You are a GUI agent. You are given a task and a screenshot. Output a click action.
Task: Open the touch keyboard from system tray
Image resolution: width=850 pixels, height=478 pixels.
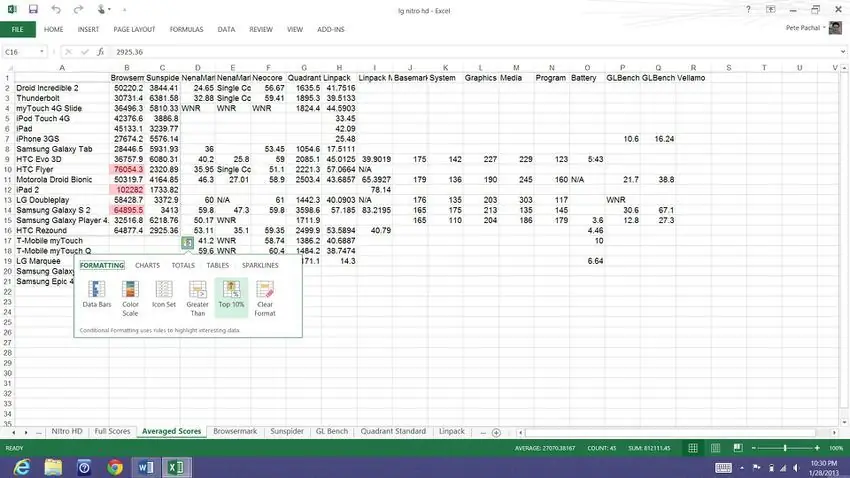click(x=723, y=468)
